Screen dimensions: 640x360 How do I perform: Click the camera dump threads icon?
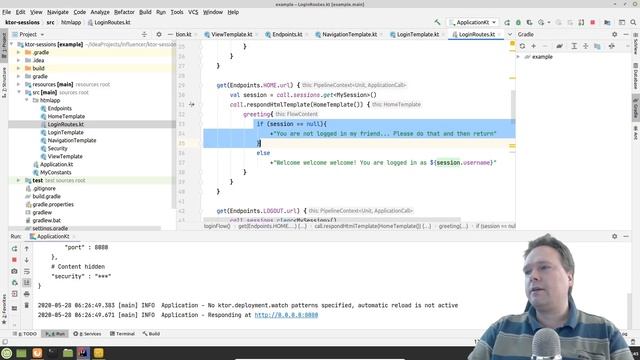coord(14,271)
